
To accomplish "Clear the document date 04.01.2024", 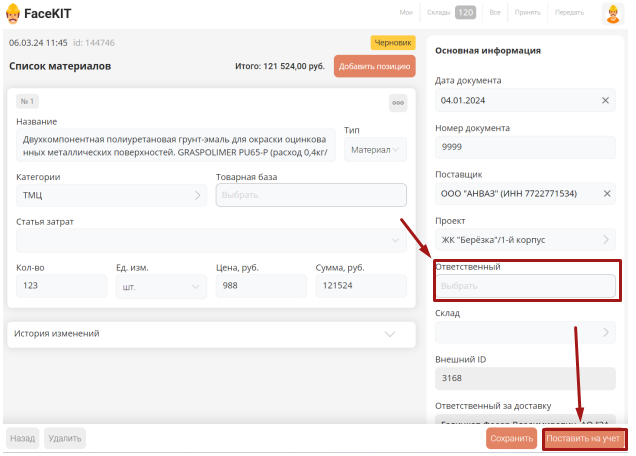I will click(x=604, y=100).
